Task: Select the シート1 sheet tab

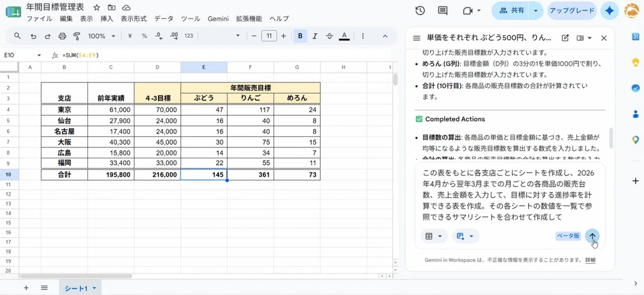Action: coord(80,288)
